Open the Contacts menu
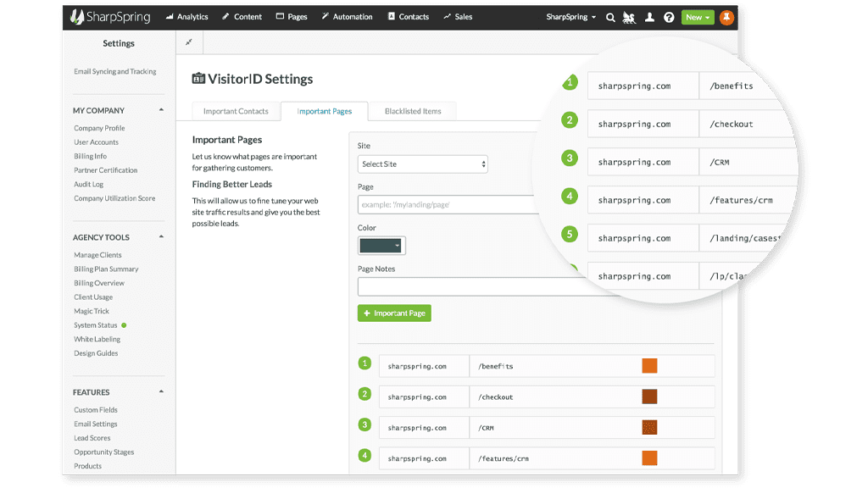Viewport: 868px width, 488px height. pyautogui.click(x=409, y=17)
